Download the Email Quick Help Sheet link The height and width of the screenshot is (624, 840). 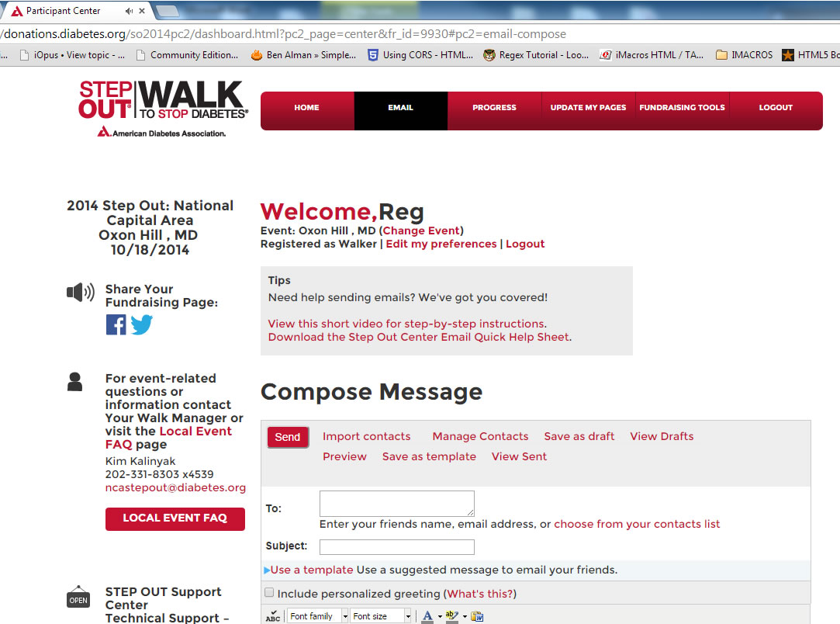coord(419,337)
